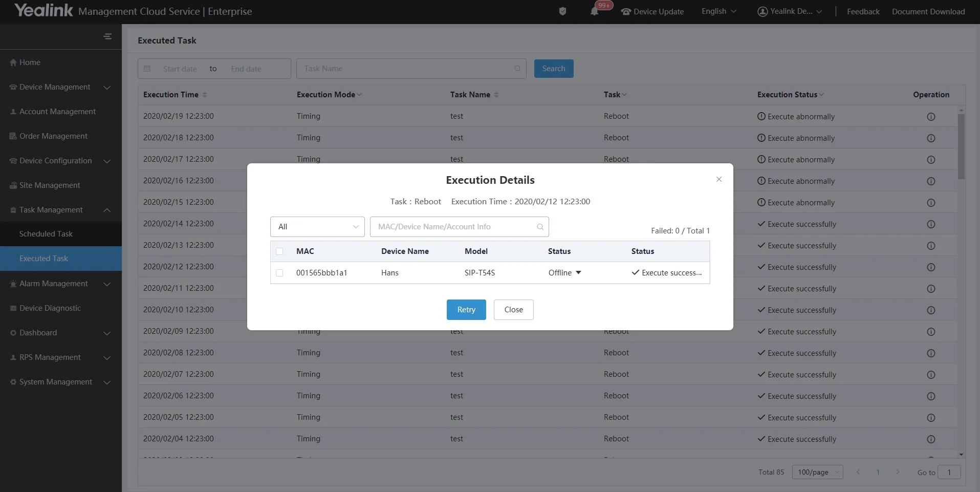The image size is (980, 492).
Task: Click the Close button in dialog
Action: (513, 310)
